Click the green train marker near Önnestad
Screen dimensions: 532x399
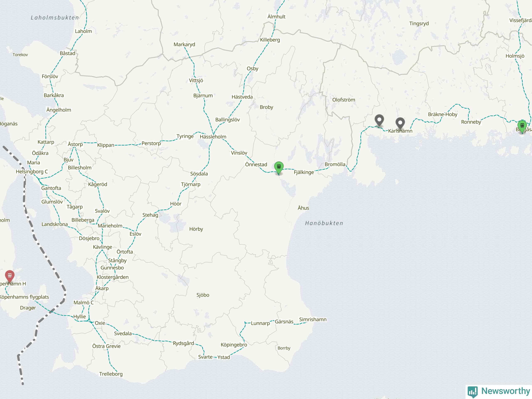coord(279,168)
